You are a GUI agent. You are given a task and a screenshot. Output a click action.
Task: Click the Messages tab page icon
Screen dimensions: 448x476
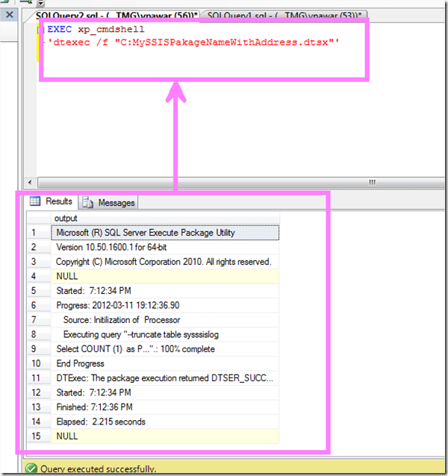point(89,202)
